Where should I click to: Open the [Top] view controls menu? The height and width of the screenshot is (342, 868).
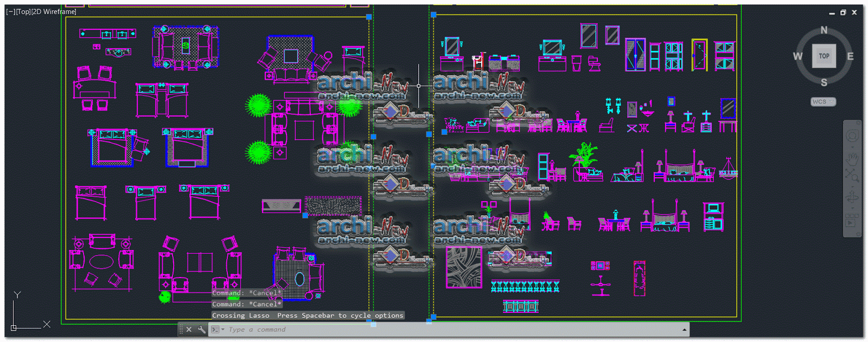click(x=23, y=11)
